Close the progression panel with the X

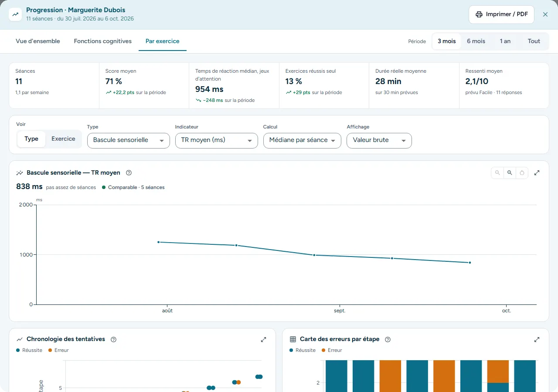point(545,14)
